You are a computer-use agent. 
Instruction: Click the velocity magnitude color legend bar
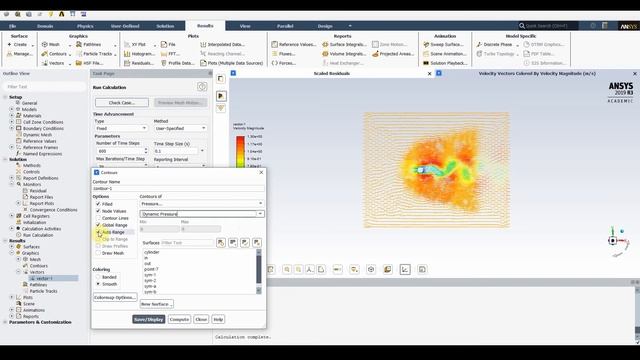coord(240,151)
